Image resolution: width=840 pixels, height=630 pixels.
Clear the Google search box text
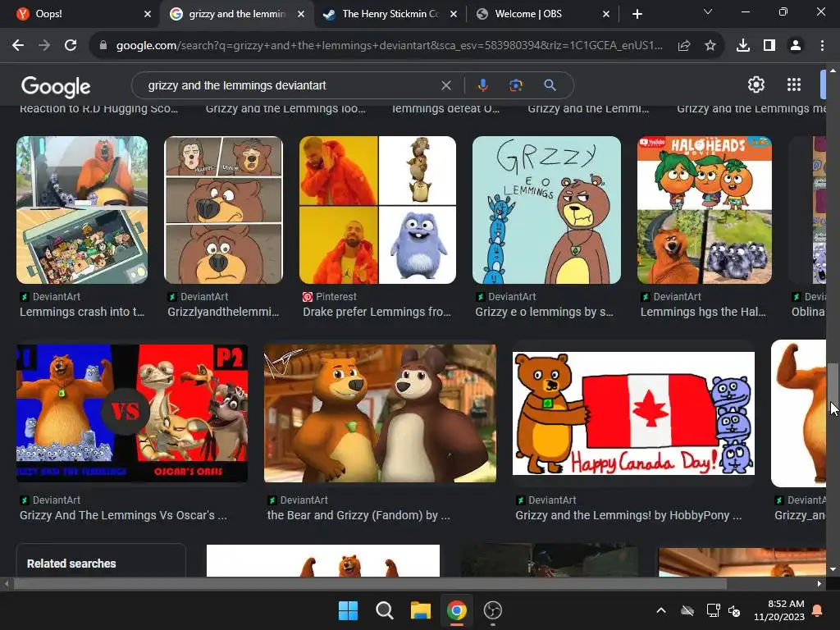point(445,85)
